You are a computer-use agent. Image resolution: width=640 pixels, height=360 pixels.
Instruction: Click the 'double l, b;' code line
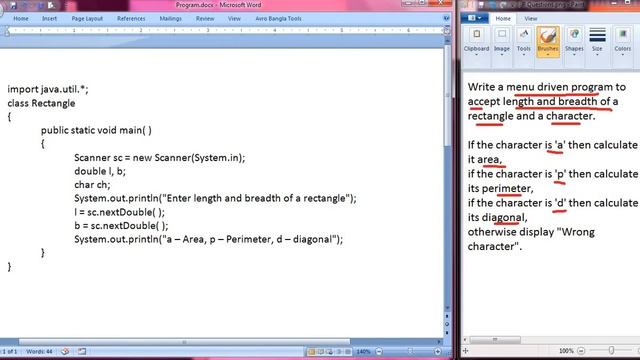(x=100, y=171)
